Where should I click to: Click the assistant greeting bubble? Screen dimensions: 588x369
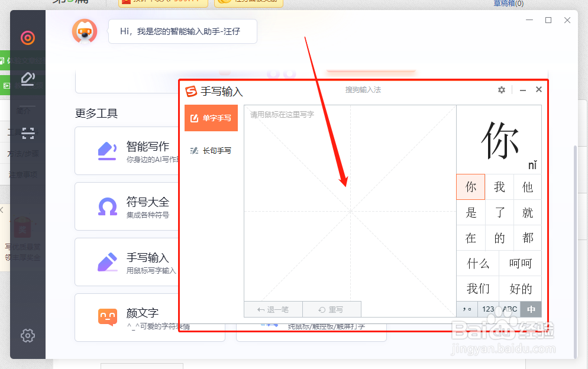click(x=183, y=31)
